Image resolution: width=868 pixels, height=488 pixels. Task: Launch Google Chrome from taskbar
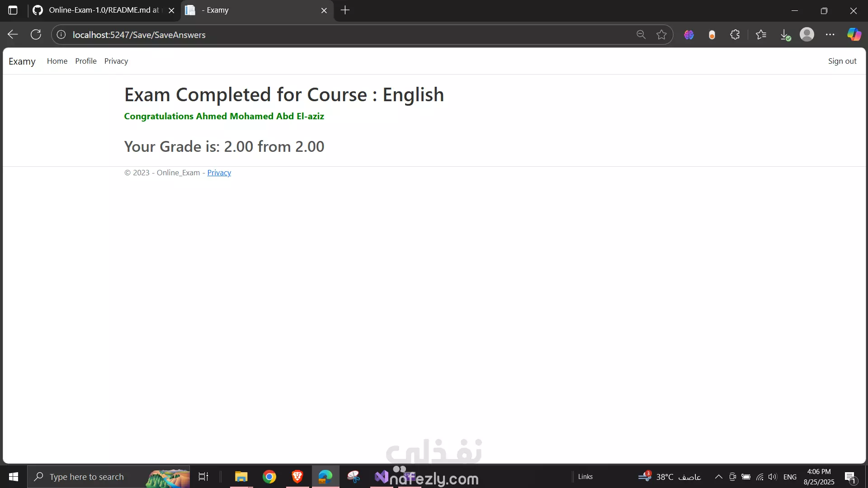(269, 477)
